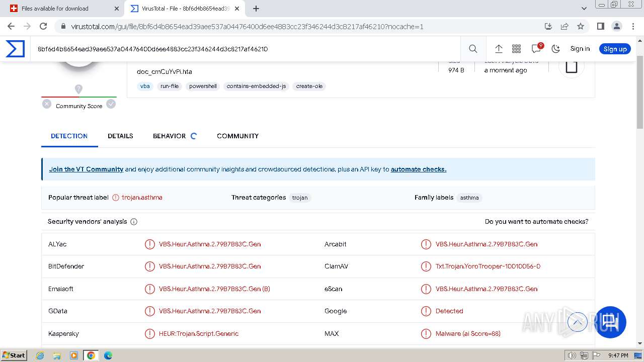Open a new browser tab
644x362 pixels.
[x=256, y=9]
